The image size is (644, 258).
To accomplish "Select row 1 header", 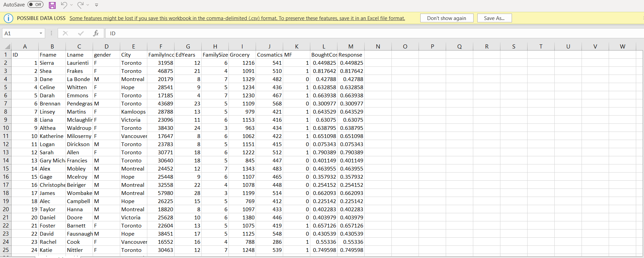I will coord(6,55).
